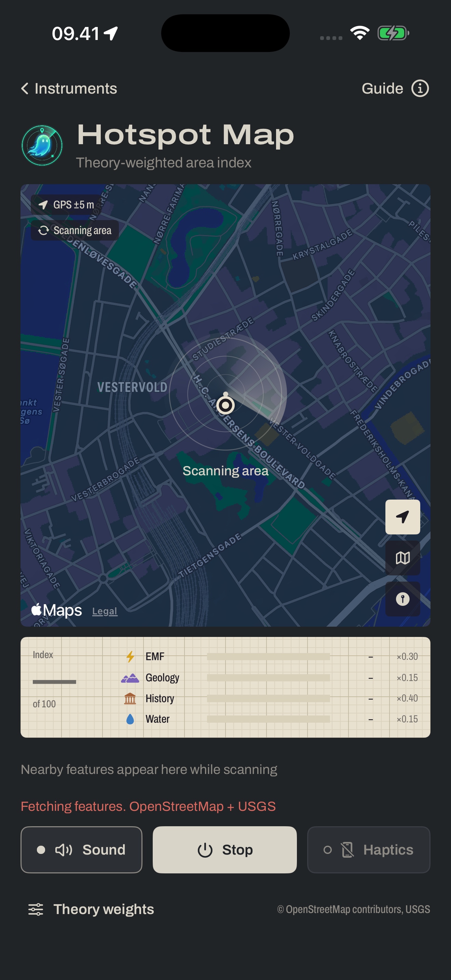451x980 pixels.
Task: Tap the ghost Hotspot Map app icon
Action: (42, 145)
